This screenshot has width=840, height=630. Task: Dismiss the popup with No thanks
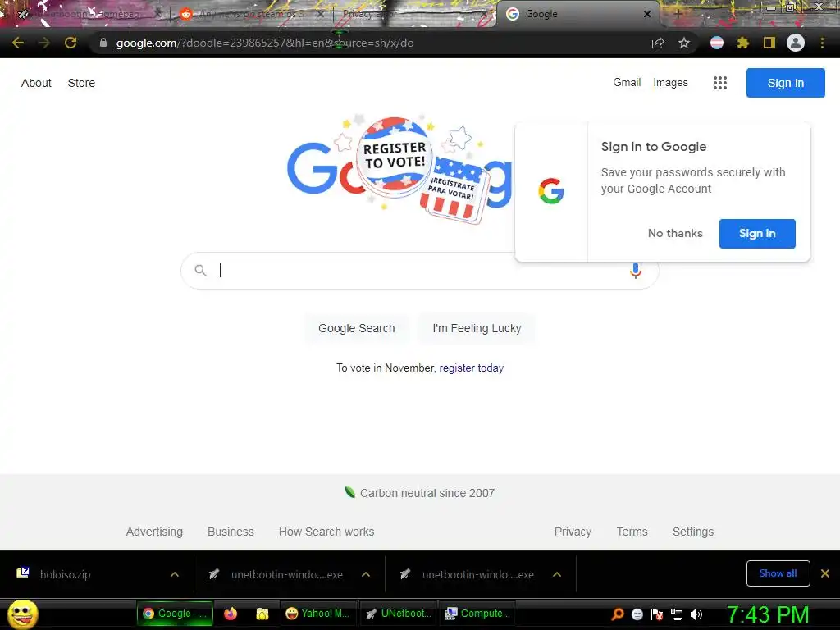(675, 234)
